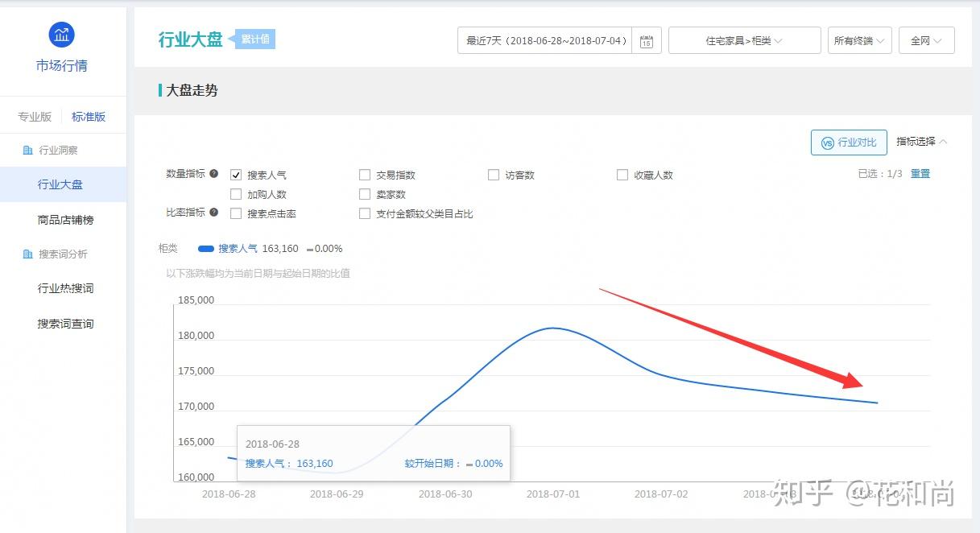980x533 pixels.
Task: Click the 行业洞察 section icon
Action: 28,151
